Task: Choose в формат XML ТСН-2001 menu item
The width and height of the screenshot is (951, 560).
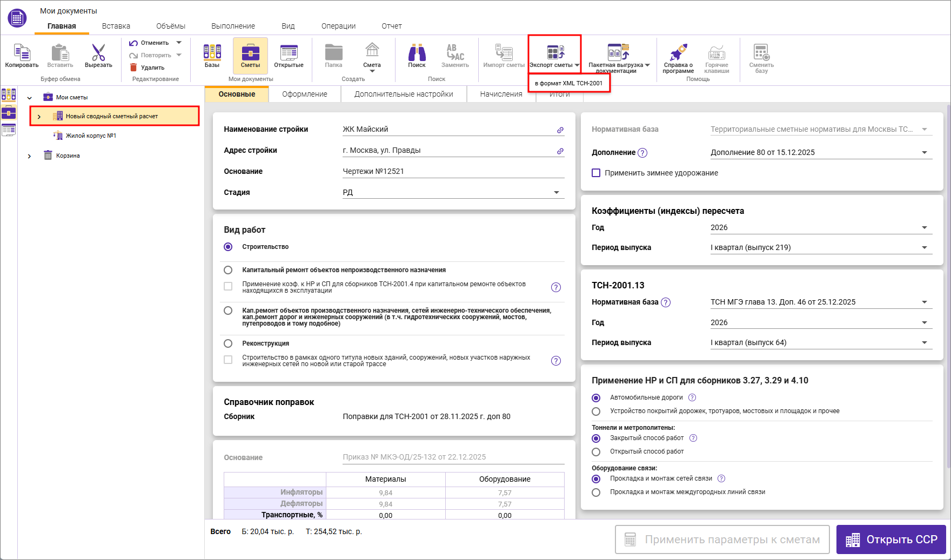Action: click(x=568, y=83)
